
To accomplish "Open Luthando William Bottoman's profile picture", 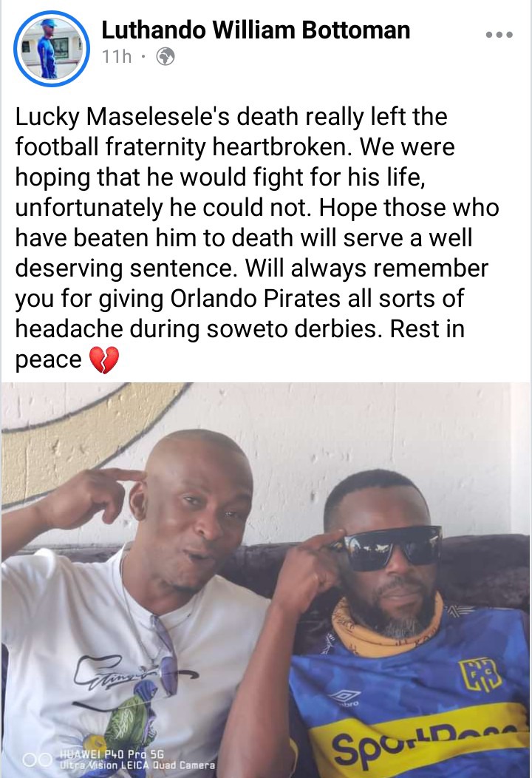I will (52, 48).
